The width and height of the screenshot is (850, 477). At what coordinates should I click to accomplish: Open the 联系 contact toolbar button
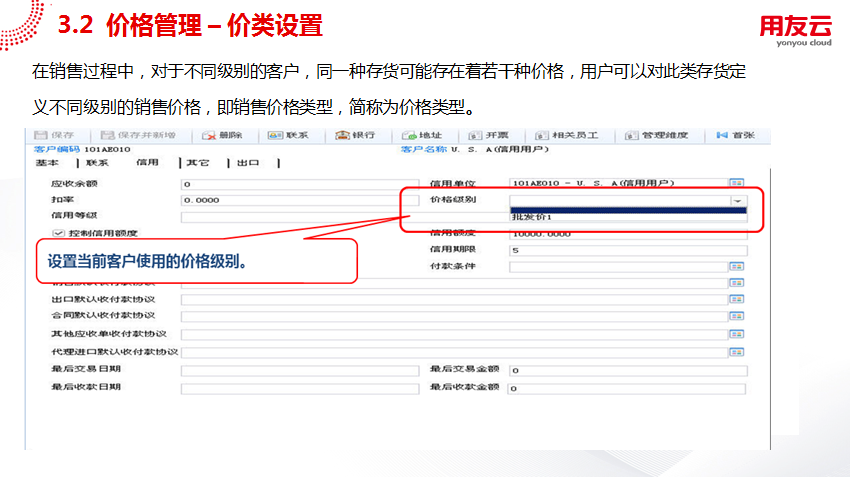point(288,135)
